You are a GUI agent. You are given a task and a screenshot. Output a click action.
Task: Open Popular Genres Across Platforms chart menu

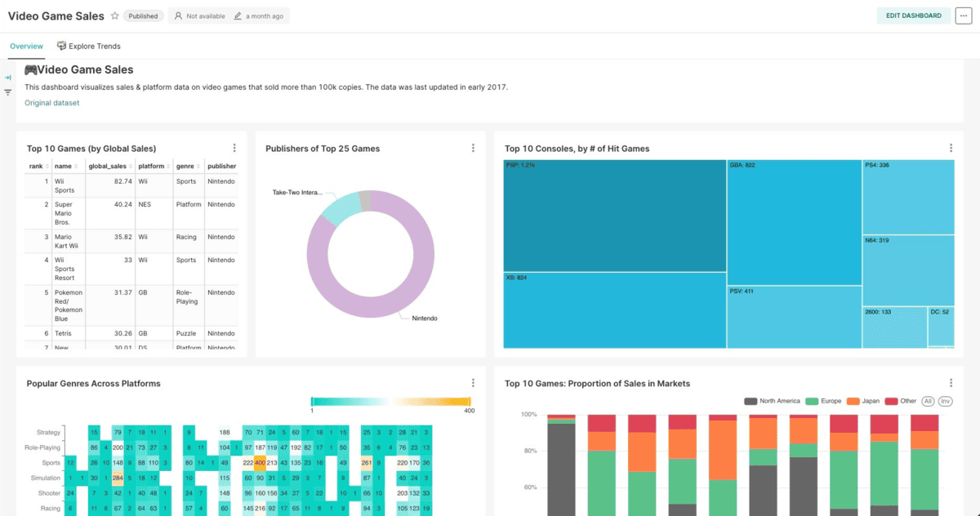[x=473, y=383]
